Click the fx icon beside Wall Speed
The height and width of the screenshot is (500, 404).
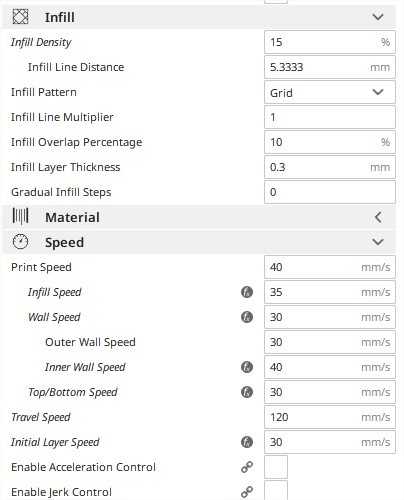(247, 317)
